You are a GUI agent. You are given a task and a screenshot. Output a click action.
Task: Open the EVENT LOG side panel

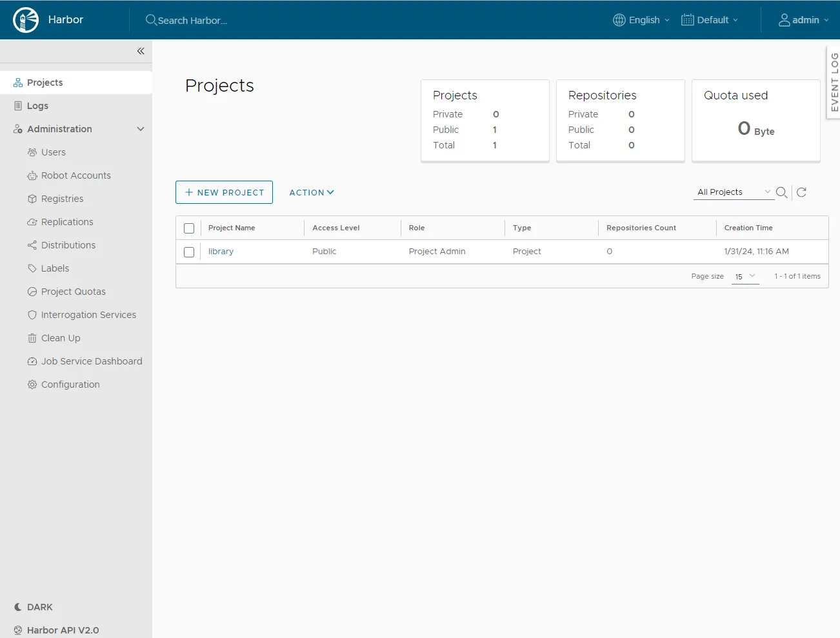[x=834, y=82]
